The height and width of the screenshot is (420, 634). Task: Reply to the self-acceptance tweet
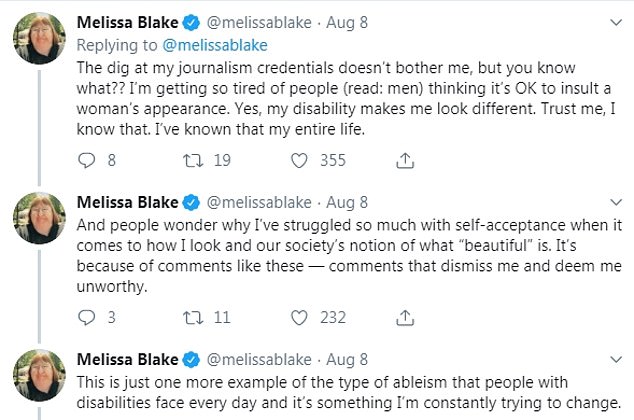coord(85,317)
